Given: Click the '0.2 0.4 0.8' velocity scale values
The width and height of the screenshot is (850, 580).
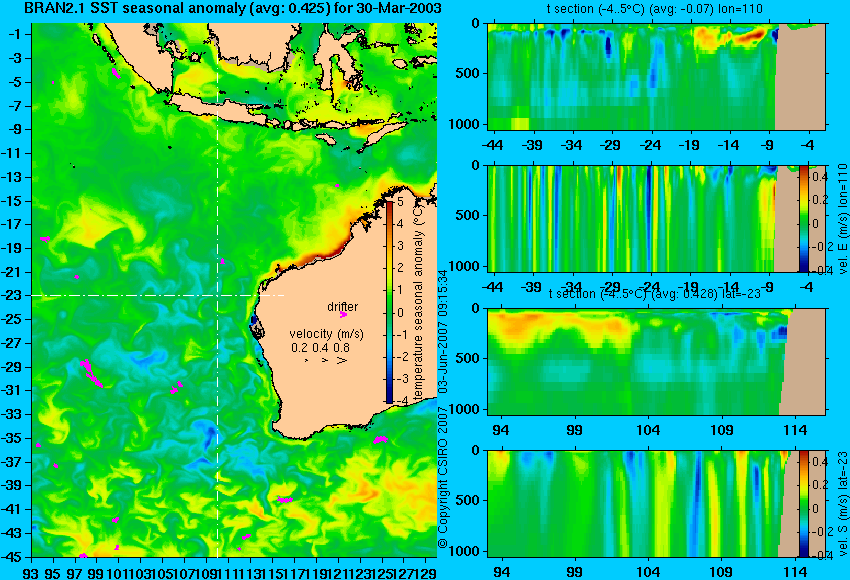Looking at the screenshot, I should click(x=320, y=347).
